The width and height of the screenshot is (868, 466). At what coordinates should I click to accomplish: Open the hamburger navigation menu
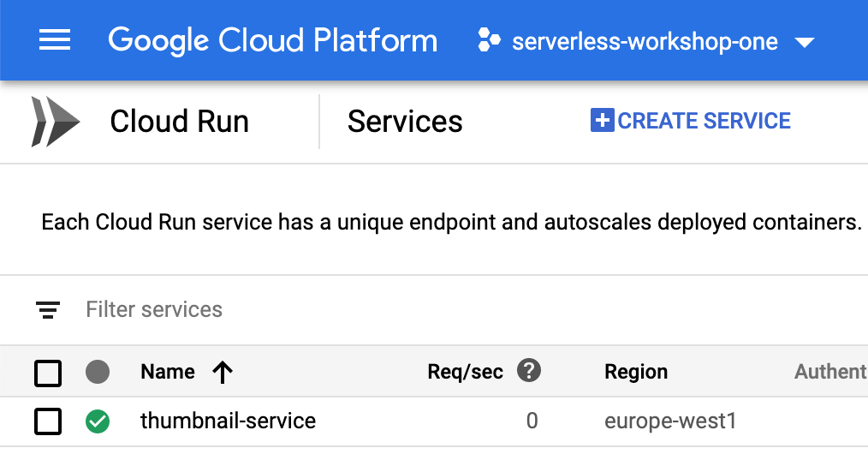(55, 40)
